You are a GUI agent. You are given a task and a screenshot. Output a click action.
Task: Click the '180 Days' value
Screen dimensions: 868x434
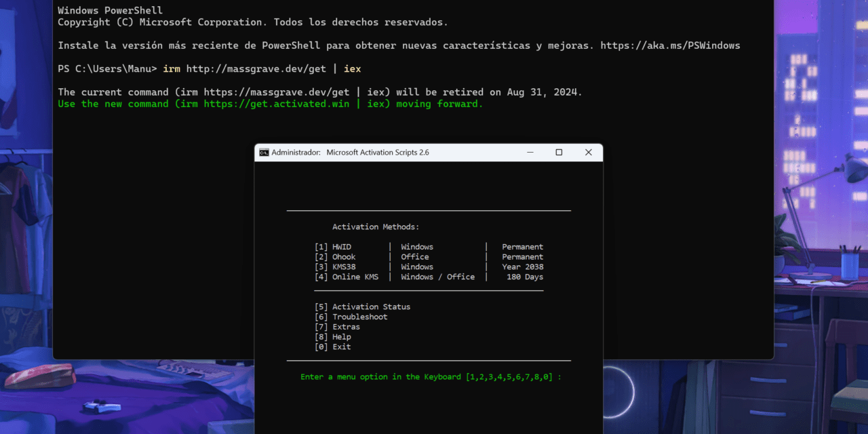[525, 277]
